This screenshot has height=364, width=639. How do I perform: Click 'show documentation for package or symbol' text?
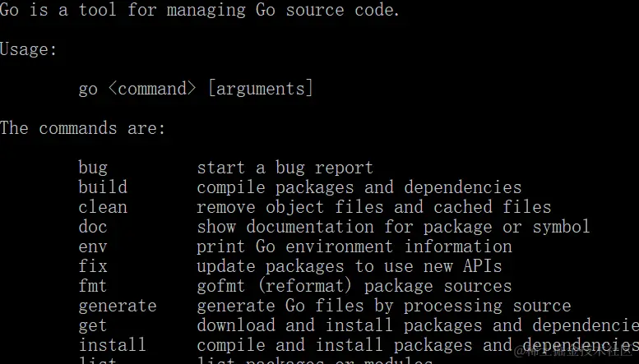pos(393,227)
